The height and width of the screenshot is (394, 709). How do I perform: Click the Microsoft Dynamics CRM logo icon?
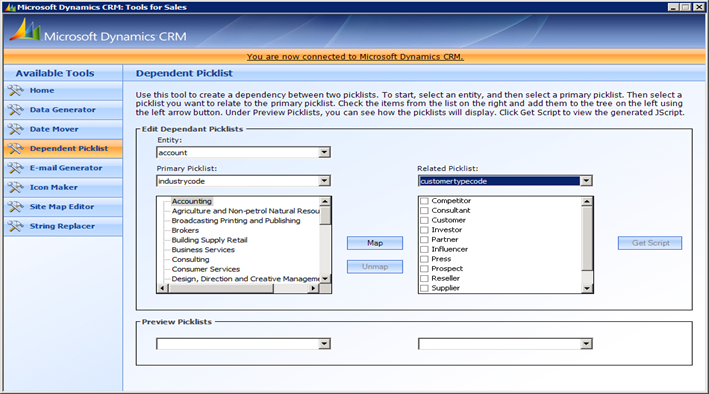pyautogui.click(x=24, y=30)
